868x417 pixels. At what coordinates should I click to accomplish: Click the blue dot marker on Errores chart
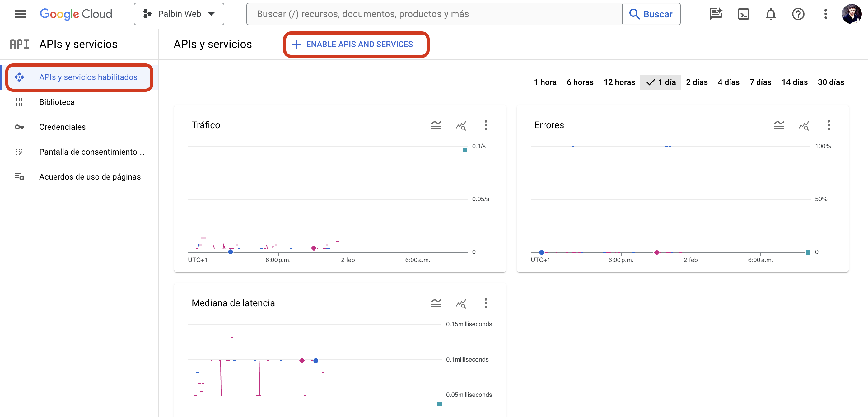click(542, 252)
